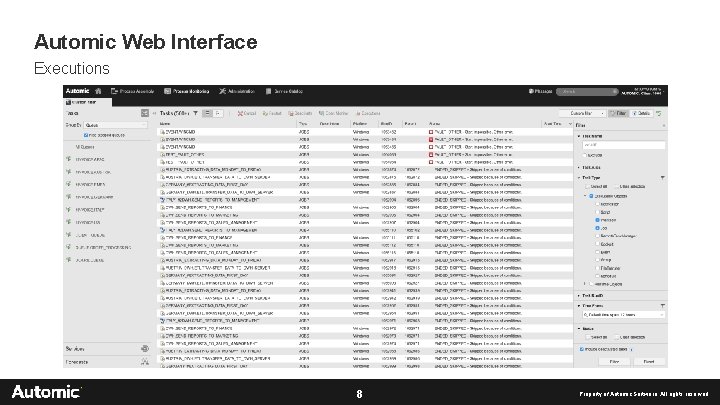Go to the Automic home icon
This screenshot has width=720, height=405.
click(98, 91)
